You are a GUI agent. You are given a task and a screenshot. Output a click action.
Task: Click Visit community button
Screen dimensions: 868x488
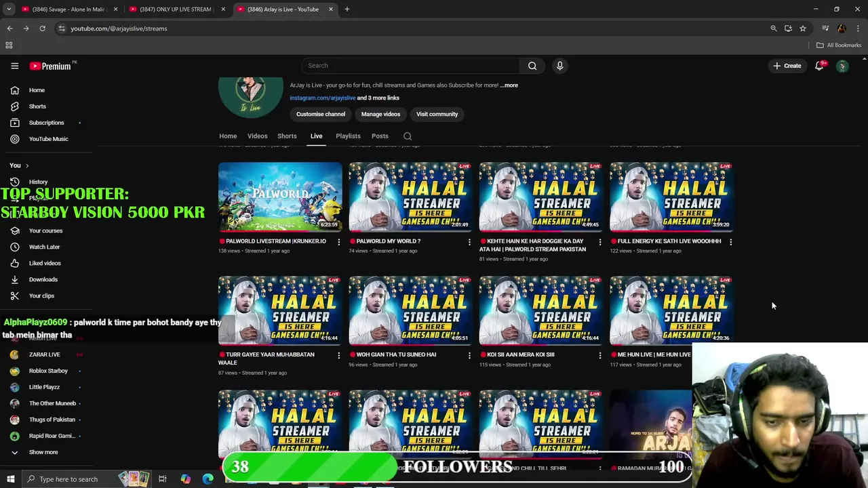[437, 115]
